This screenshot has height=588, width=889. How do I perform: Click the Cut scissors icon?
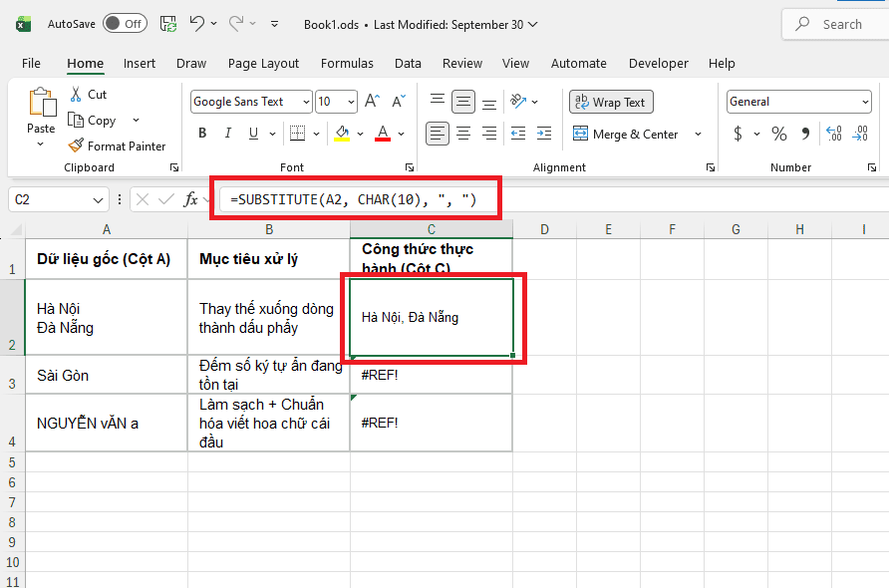pyautogui.click(x=76, y=94)
